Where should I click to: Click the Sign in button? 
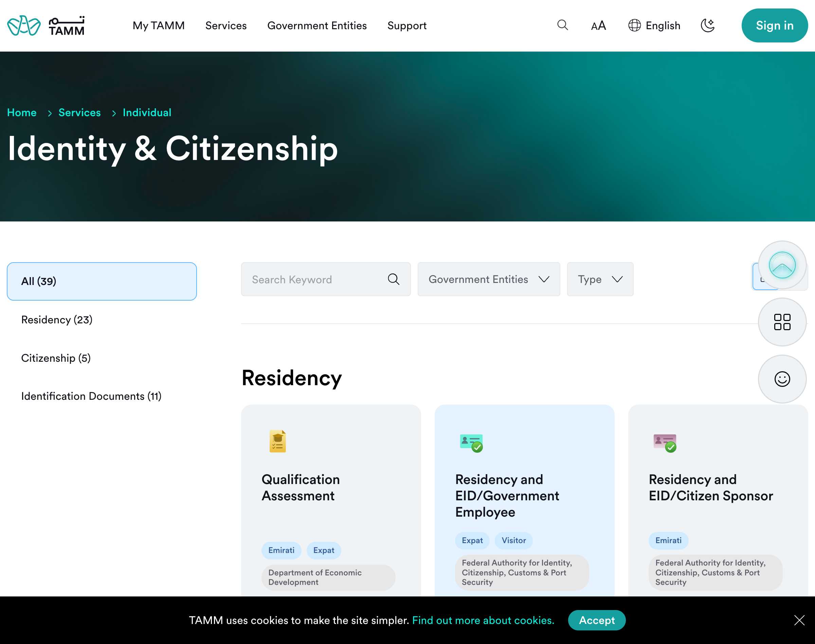coord(774,25)
